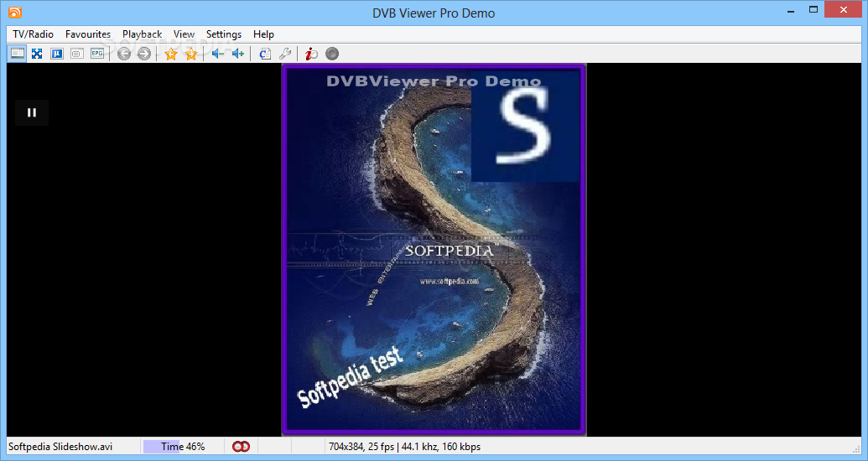Screen dimensions: 868x461
Task: Open the Settings menu
Action: (x=224, y=34)
